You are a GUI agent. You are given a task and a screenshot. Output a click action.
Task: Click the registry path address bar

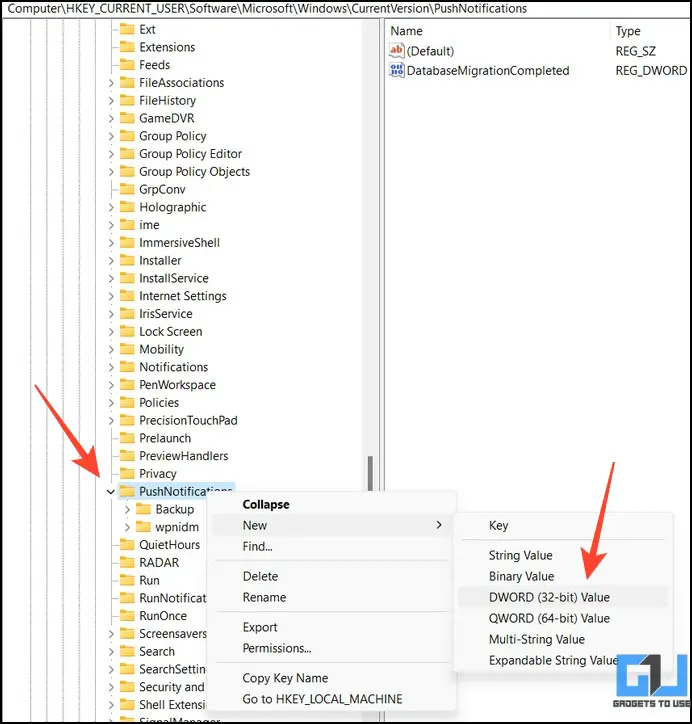[x=346, y=9]
